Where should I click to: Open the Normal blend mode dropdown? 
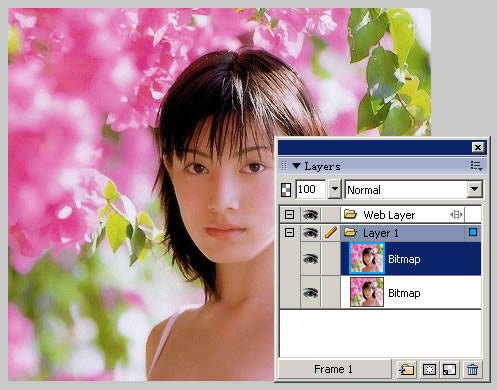pyautogui.click(x=475, y=189)
